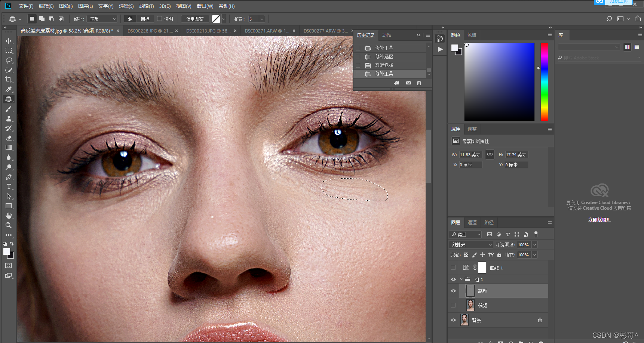The height and width of the screenshot is (343, 644).
Task: Open the 修补 mode dropdown
Action: [102, 19]
